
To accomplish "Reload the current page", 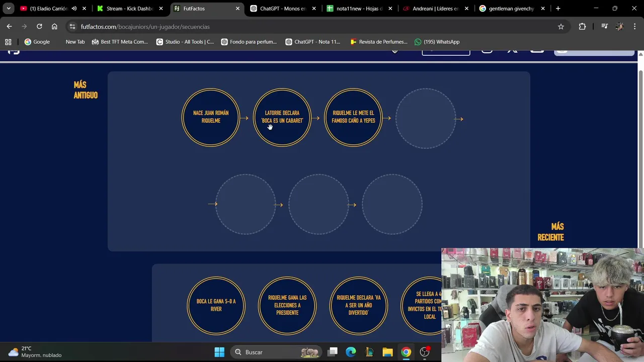I will pos(39,27).
